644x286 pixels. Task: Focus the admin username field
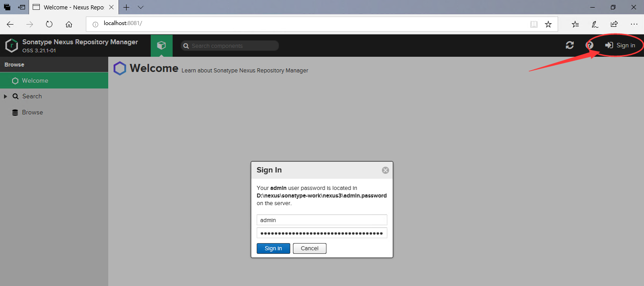322,220
